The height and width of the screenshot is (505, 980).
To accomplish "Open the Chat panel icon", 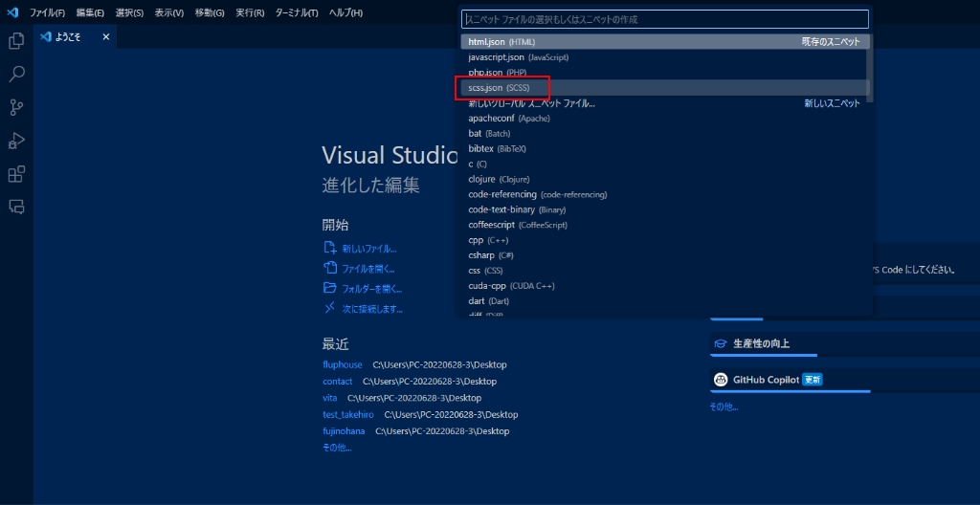I will point(16,207).
